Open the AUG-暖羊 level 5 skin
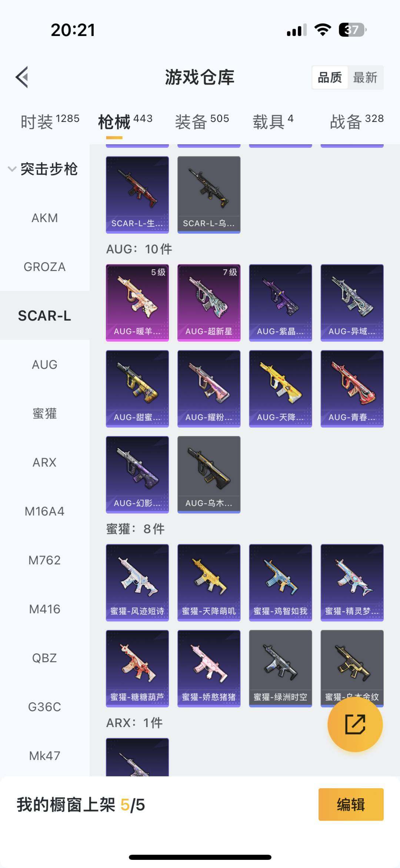The height and width of the screenshot is (868, 400). [x=137, y=303]
